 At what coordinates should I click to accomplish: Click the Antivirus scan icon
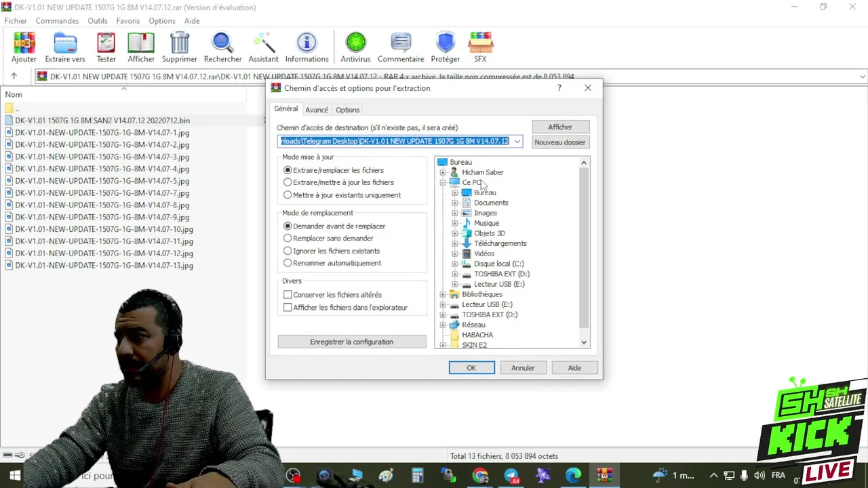coord(355,47)
